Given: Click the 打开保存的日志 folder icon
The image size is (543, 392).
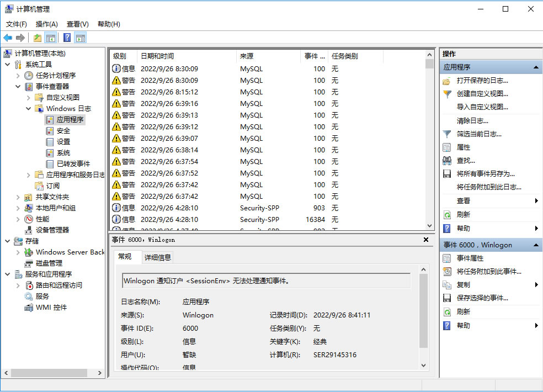Looking at the screenshot, I should (x=447, y=81).
